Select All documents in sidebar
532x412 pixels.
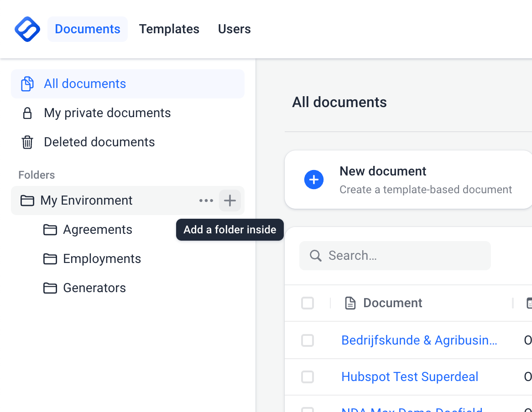coord(128,84)
